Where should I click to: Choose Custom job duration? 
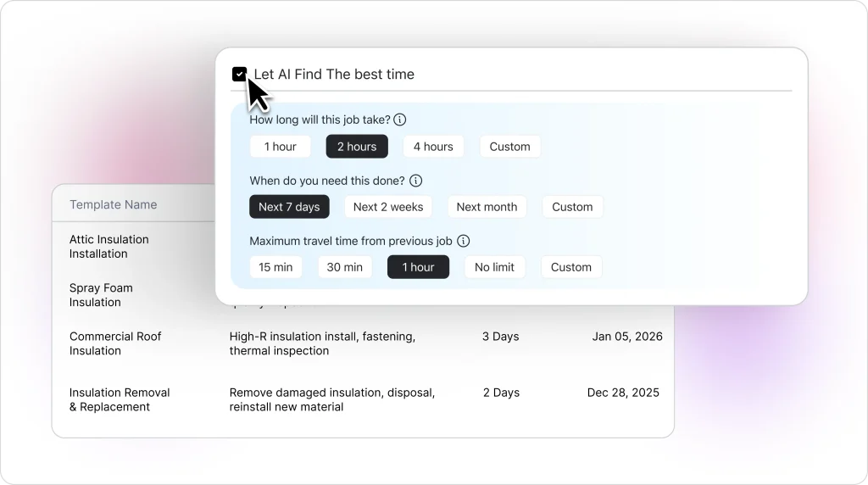coord(509,147)
